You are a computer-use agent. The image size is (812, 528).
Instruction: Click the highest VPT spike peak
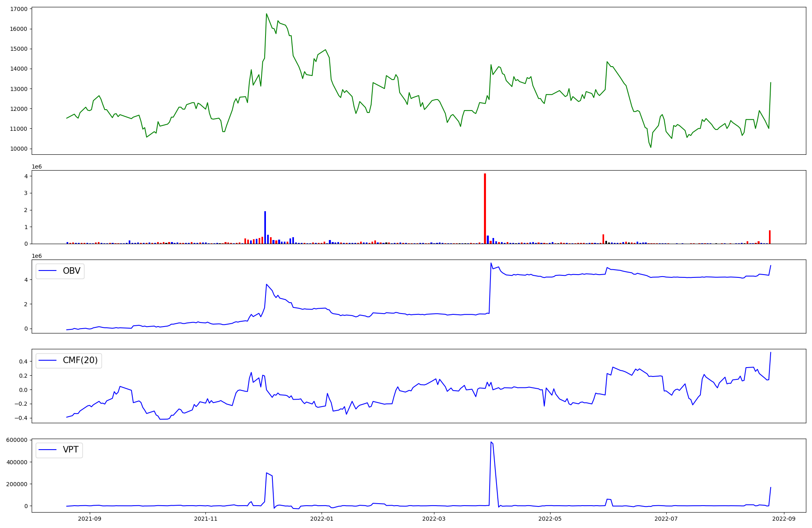click(491, 442)
